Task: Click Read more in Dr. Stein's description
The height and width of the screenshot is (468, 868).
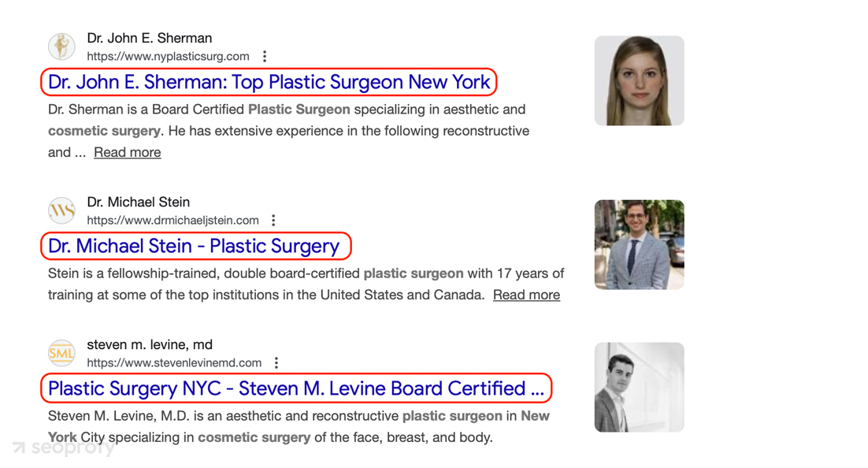Action: coord(526,295)
